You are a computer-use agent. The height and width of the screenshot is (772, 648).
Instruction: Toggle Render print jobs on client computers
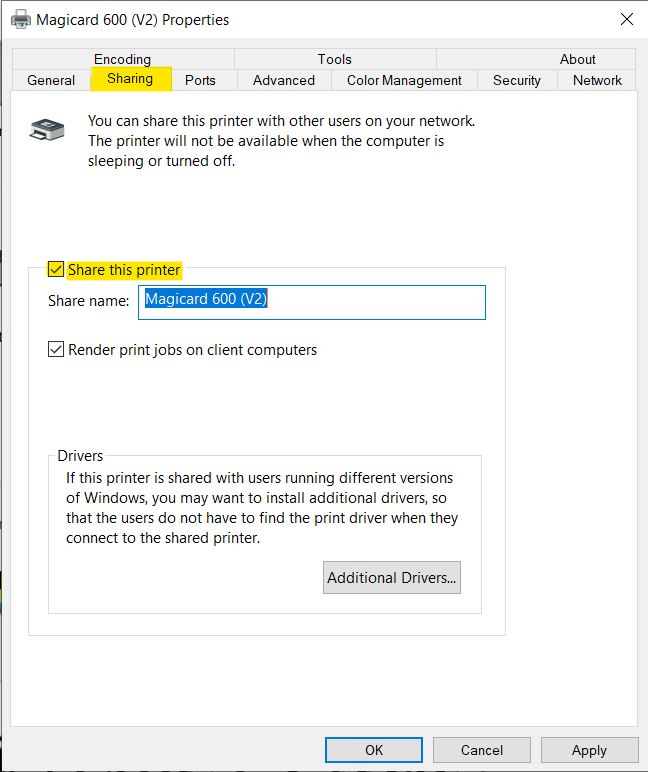tap(56, 350)
